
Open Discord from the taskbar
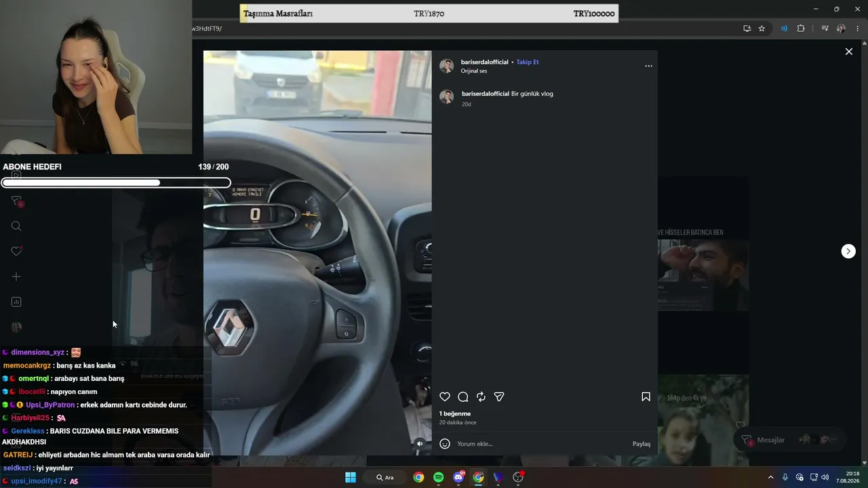(x=458, y=477)
